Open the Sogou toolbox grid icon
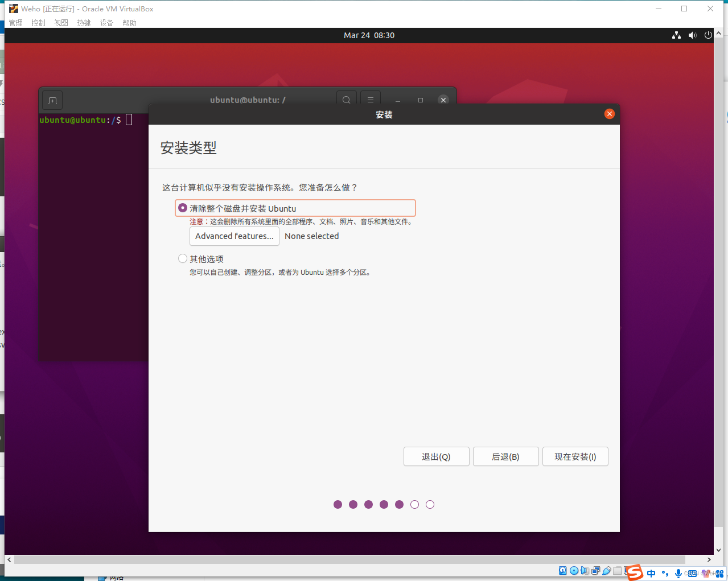The height and width of the screenshot is (581, 728). (x=720, y=574)
